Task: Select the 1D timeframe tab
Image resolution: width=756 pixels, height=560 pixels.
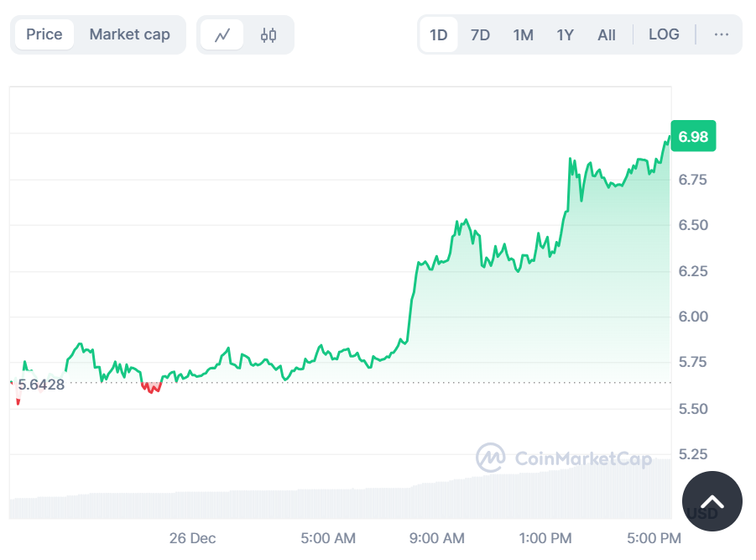Action: (439, 34)
